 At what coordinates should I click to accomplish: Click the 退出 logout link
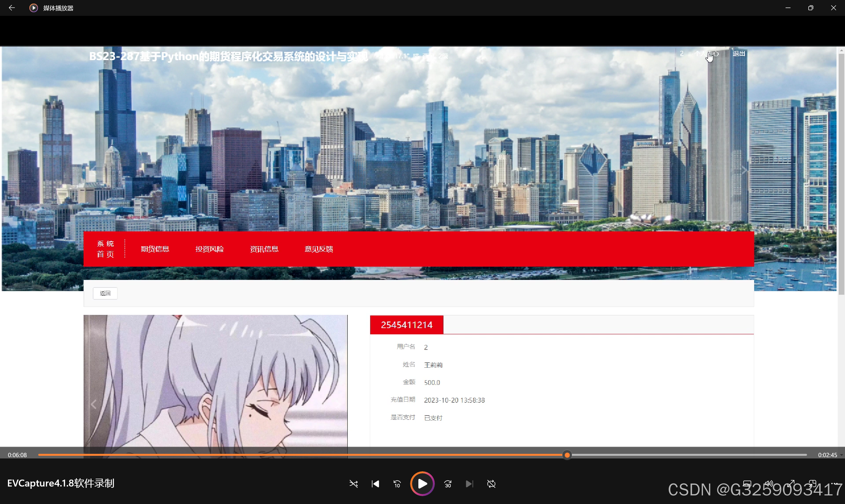tap(738, 54)
